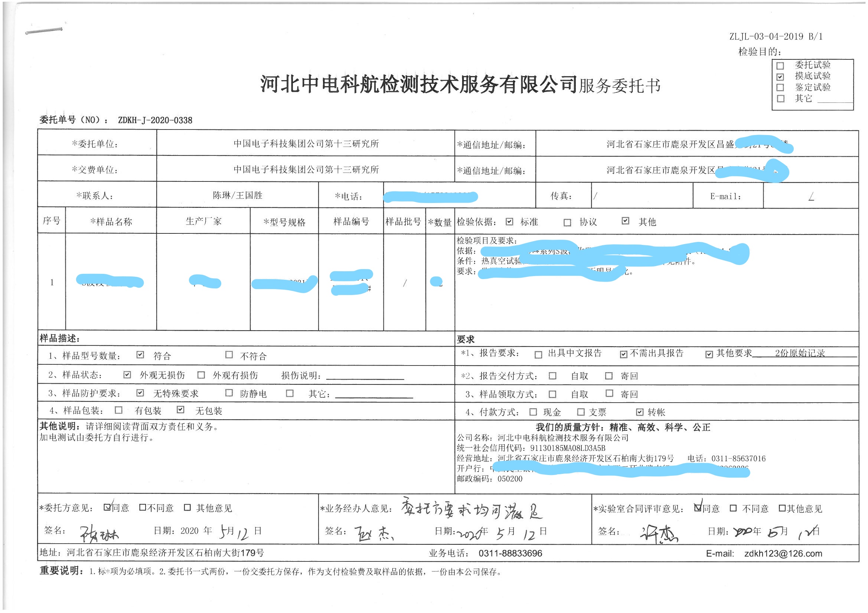
Task: Click the 样品批号 cell for row 1
Action: [x=405, y=283]
